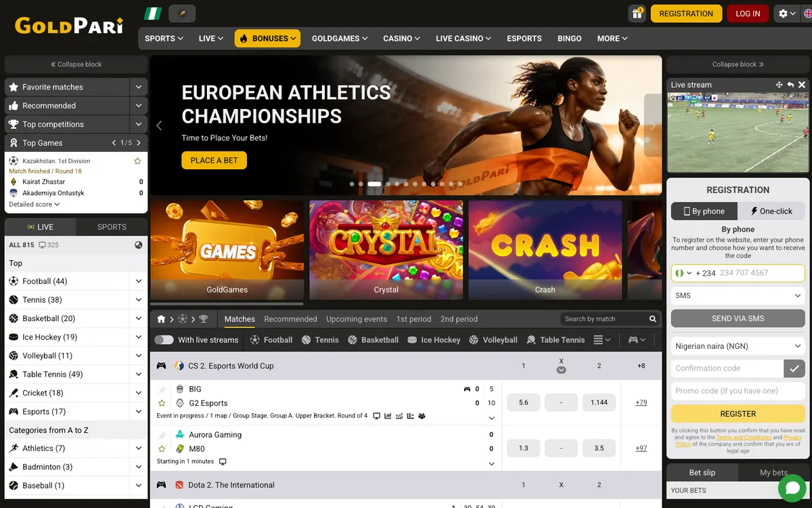The height and width of the screenshot is (508, 812).
Task: Filter matches by Volleyball
Action: click(493, 340)
